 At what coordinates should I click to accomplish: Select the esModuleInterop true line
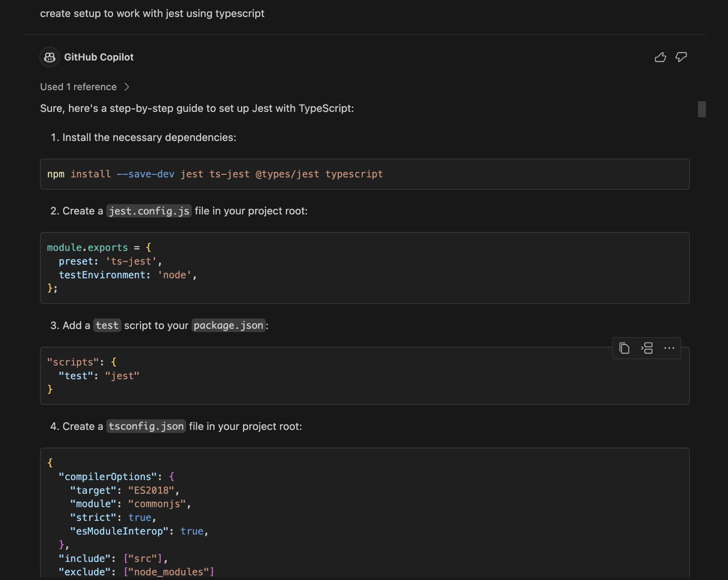[x=139, y=531]
